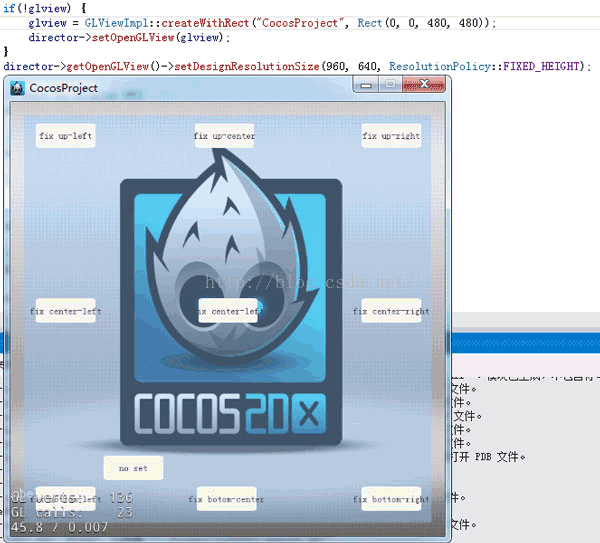Click the bottom-left button under GL stats
This screenshot has width=600, height=543.
[65, 499]
